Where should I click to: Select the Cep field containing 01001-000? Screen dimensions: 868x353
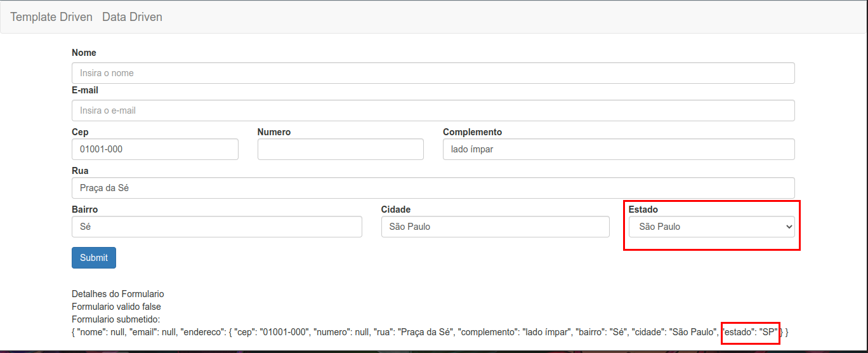pos(155,149)
